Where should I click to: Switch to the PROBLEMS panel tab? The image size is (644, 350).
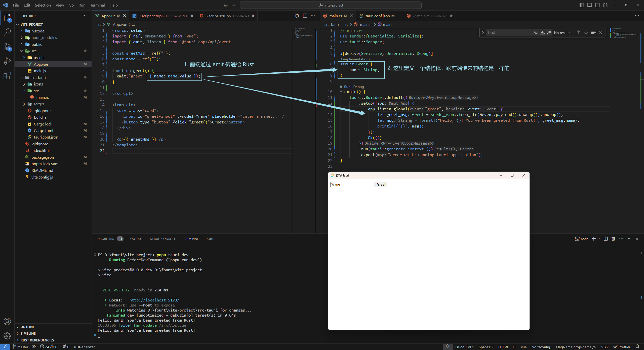point(106,239)
